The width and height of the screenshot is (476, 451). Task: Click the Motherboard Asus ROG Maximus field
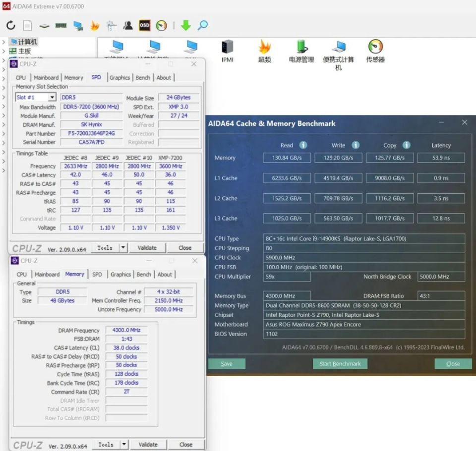364,325
